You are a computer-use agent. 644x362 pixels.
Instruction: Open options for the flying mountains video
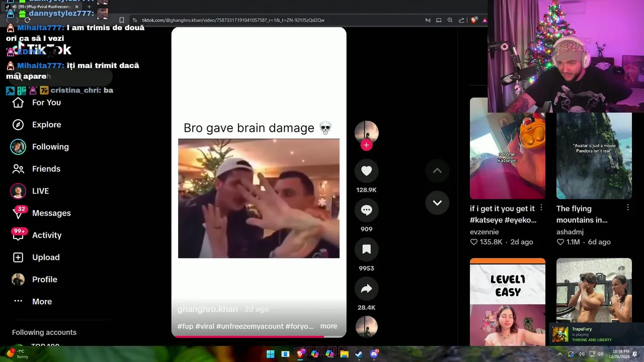628,208
